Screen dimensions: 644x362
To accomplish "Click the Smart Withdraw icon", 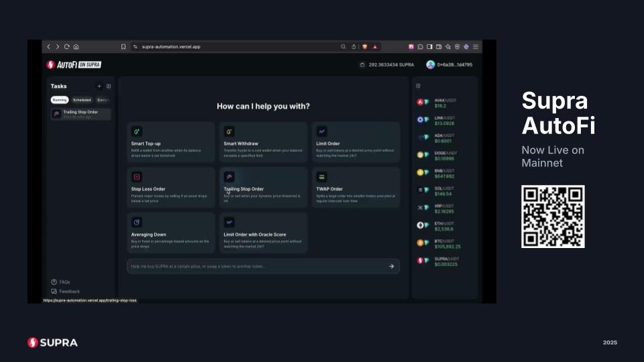I will [229, 131].
